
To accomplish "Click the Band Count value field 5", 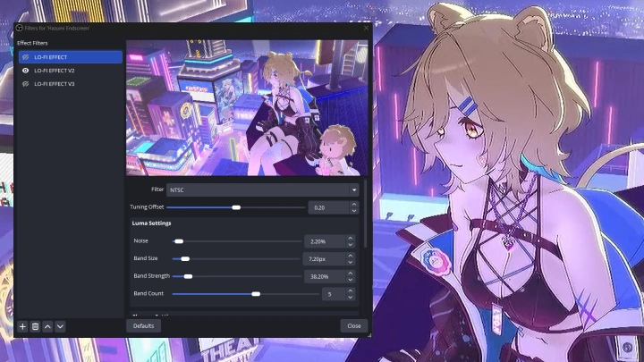I will tap(335, 294).
